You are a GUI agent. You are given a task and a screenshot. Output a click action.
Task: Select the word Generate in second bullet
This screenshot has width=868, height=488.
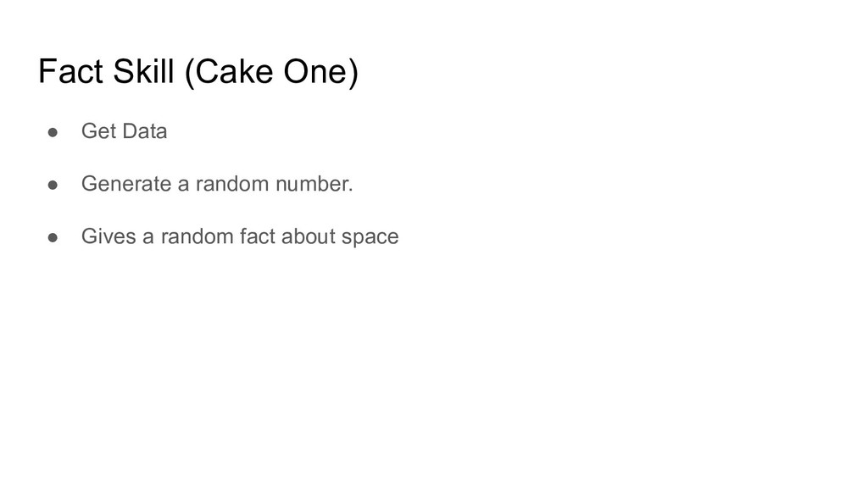[126, 184]
